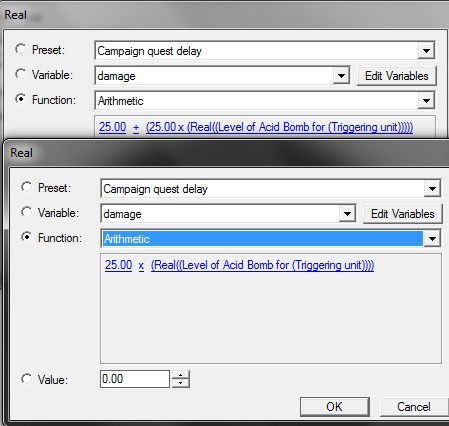Open front dialog Campaign quest delay dropdown

(432, 189)
